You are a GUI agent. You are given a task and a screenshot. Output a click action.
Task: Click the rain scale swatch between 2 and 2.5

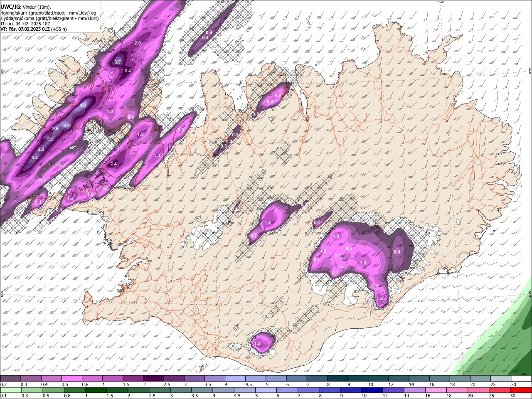138,390
